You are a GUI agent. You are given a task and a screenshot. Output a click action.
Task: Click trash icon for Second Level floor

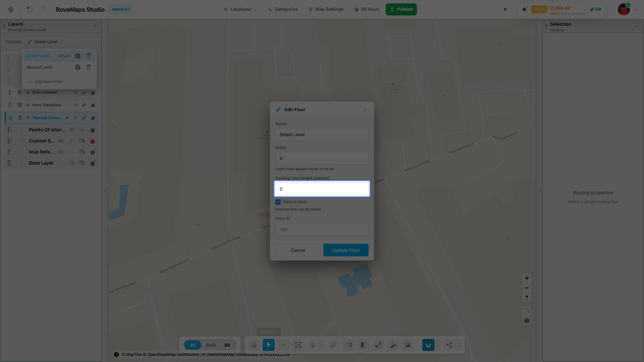pos(89,67)
